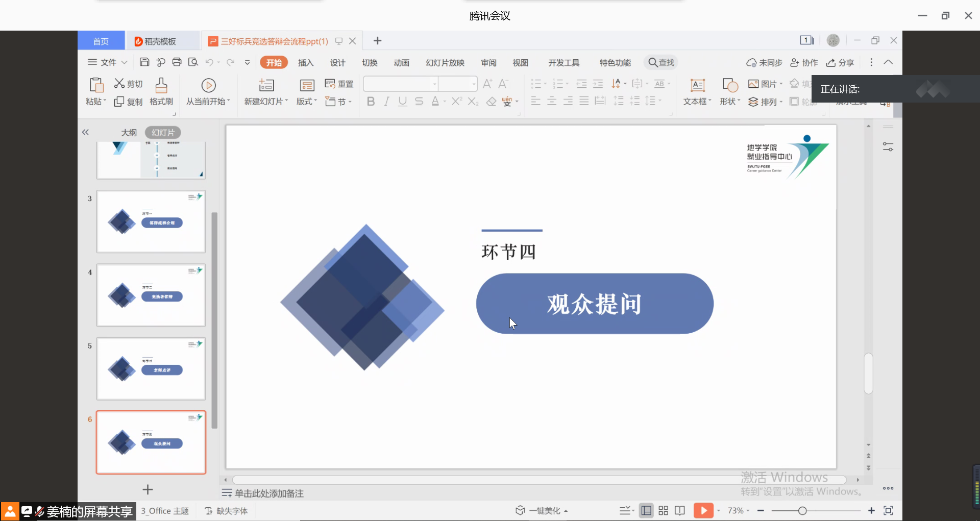Switch to the 大纲 outline tab
This screenshot has width=980, height=521.
(x=129, y=133)
